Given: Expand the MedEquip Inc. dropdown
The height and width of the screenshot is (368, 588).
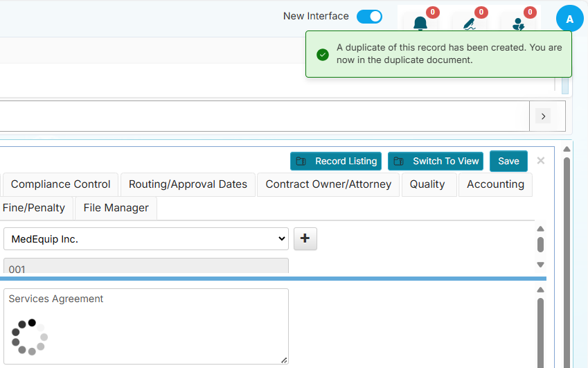Looking at the screenshot, I should (x=145, y=238).
